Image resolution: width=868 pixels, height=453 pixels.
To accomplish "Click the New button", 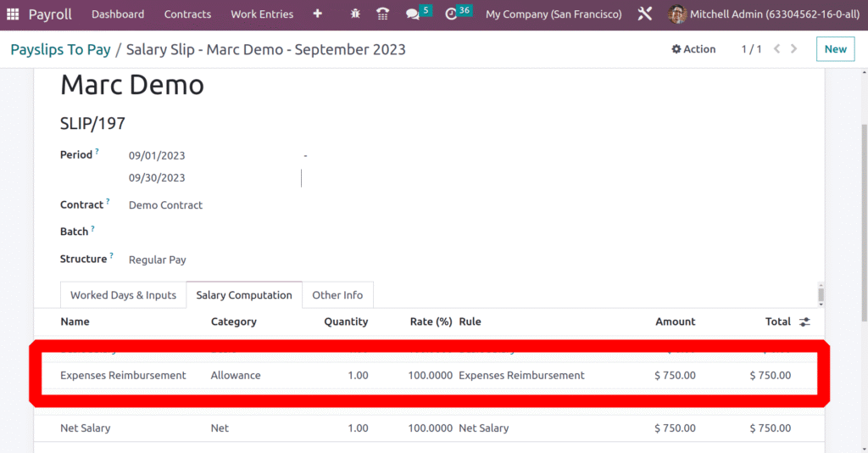I will tap(835, 49).
